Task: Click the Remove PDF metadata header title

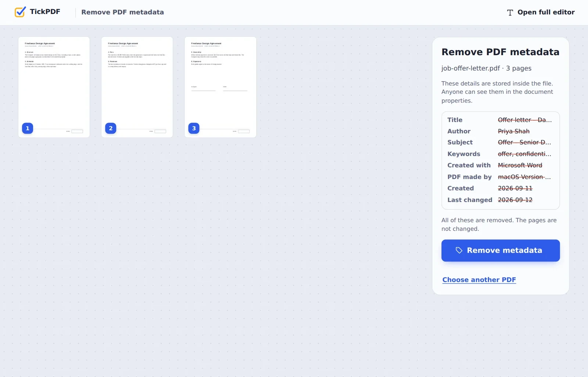Action: [123, 12]
